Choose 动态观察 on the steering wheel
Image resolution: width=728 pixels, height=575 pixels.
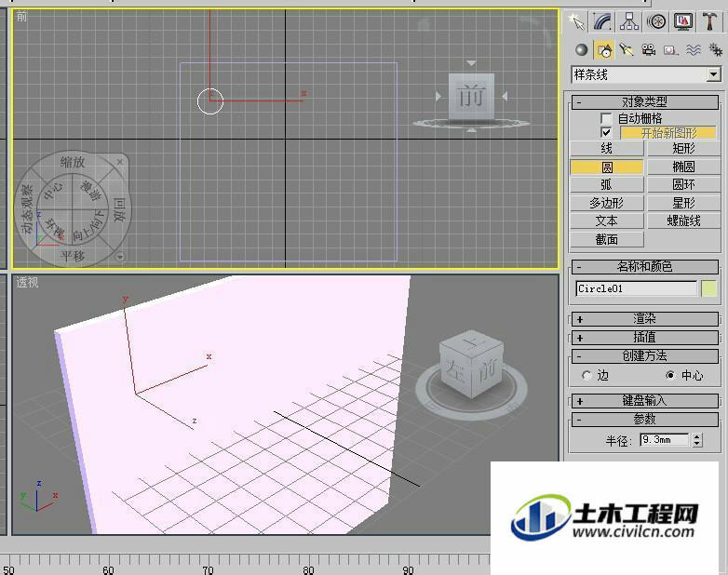(x=27, y=208)
